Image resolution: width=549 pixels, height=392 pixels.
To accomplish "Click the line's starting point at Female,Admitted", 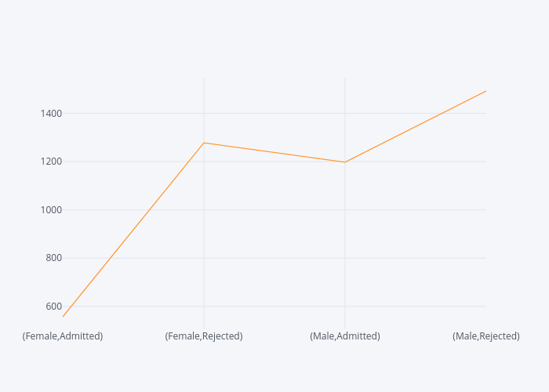I will [x=64, y=316].
